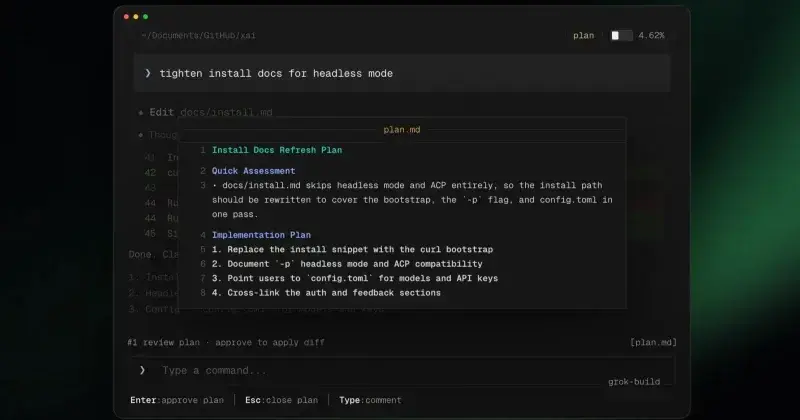Focus the Type a command input

pos(403,371)
